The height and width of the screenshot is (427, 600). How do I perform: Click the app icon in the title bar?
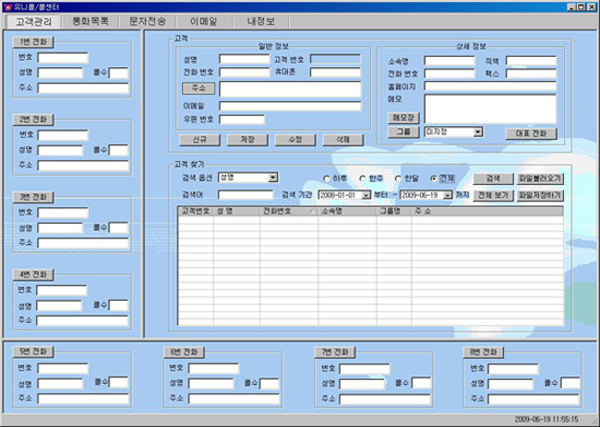tap(7, 6)
